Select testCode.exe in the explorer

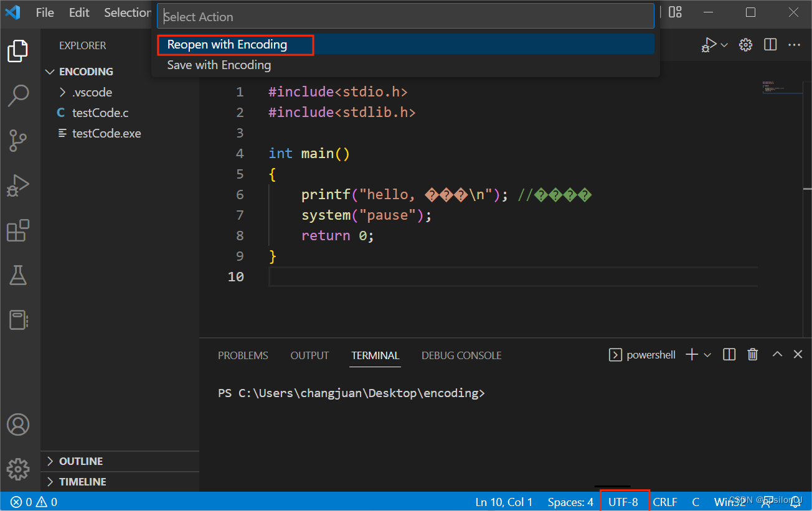tap(120, 133)
